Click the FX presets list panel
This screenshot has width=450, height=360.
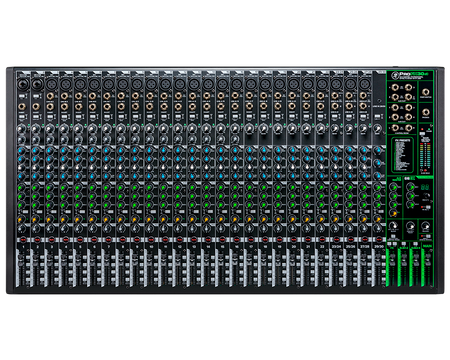point(402,155)
